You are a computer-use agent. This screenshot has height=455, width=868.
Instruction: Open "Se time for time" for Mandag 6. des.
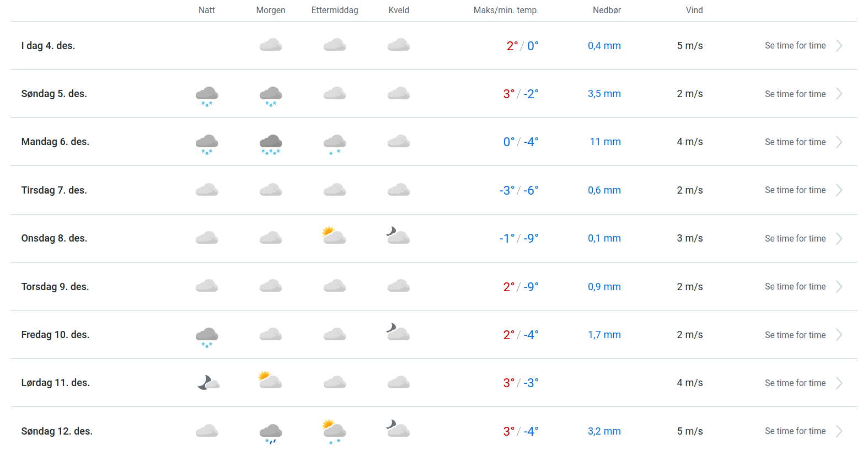coord(795,142)
